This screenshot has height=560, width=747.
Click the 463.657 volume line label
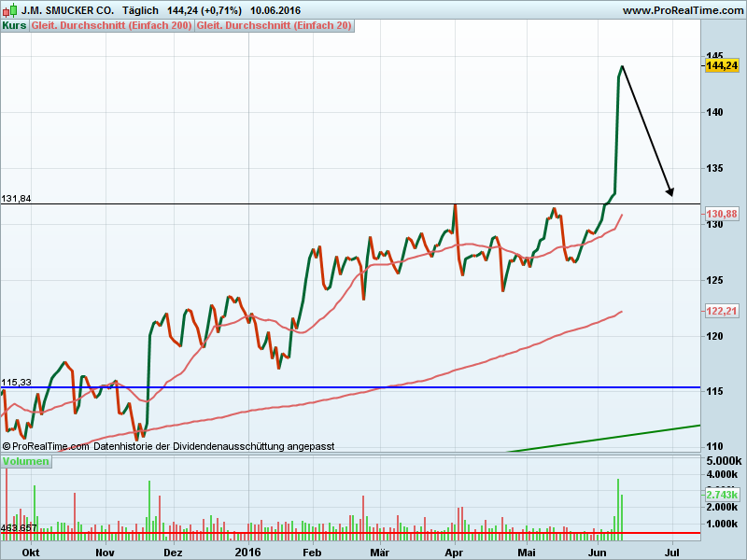(19, 527)
